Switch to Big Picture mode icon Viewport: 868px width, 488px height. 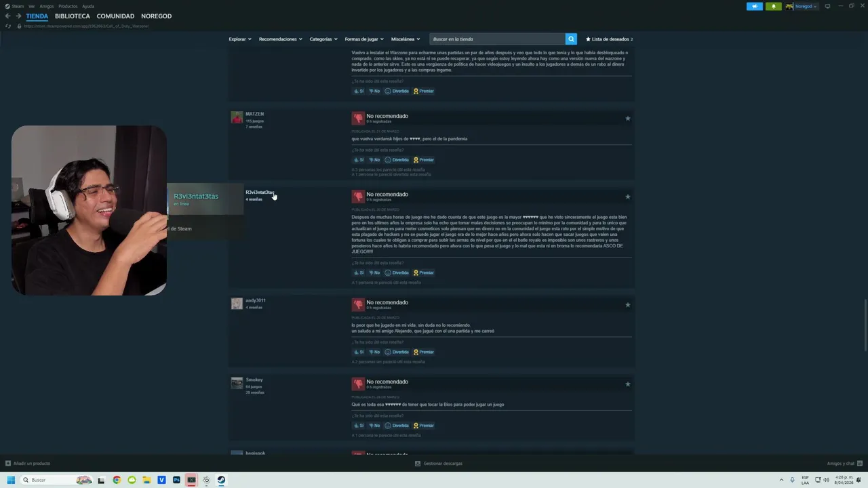pyautogui.click(x=827, y=6)
